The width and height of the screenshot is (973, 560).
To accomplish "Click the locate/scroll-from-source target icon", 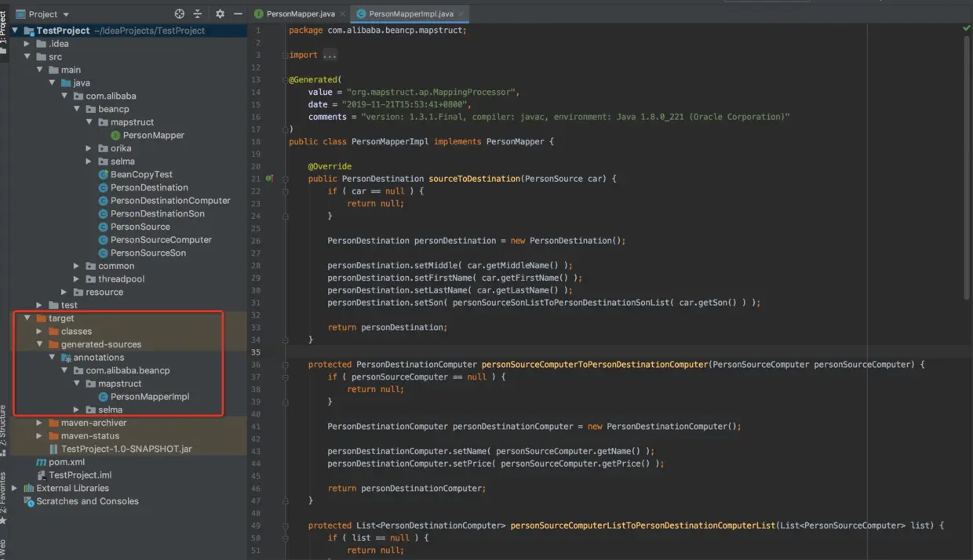I will pyautogui.click(x=180, y=14).
